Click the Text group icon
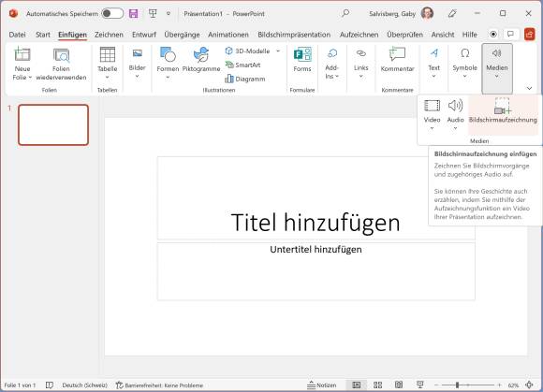The height and width of the screenshot is (392, 543). [433, 53]
